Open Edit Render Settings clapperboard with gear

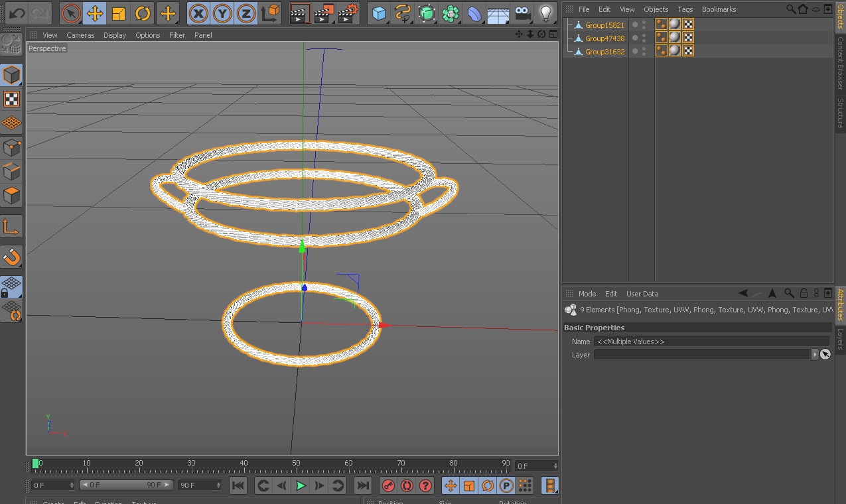(x=348, y=13)
